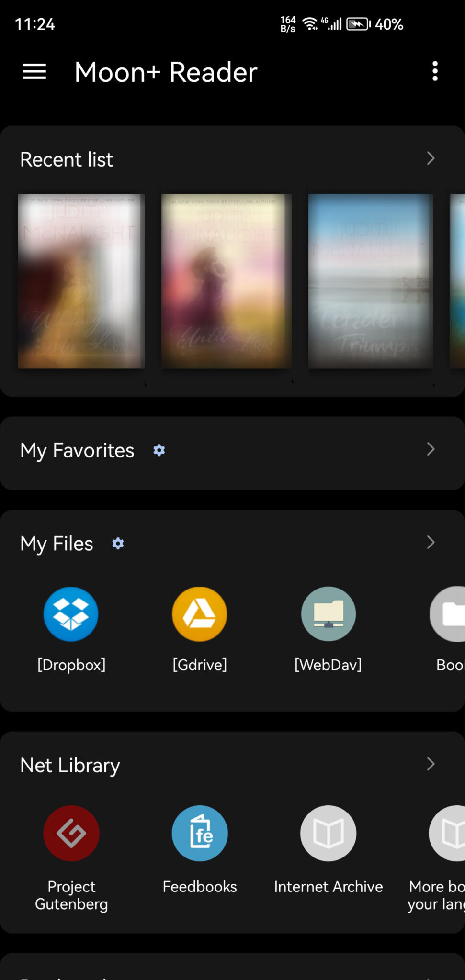Open the overflow options menu

point(435,71)
